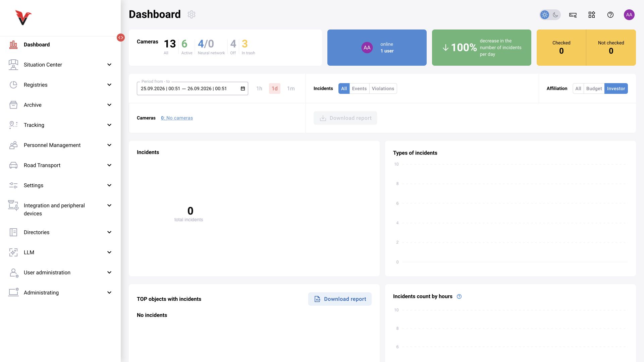Click the Situation Center icon

13,65
